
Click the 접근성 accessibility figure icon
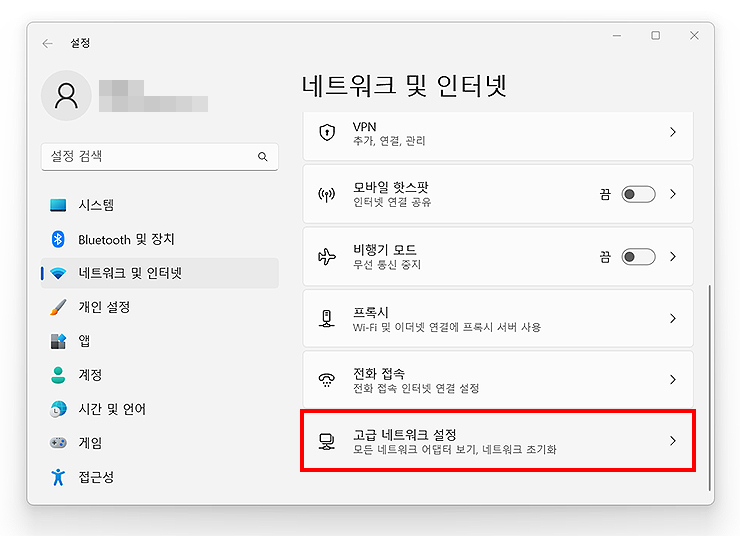click(x=58, y=477)
